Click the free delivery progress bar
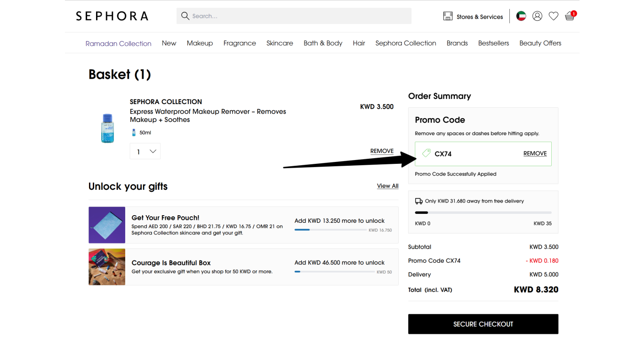 click(483, 213)
